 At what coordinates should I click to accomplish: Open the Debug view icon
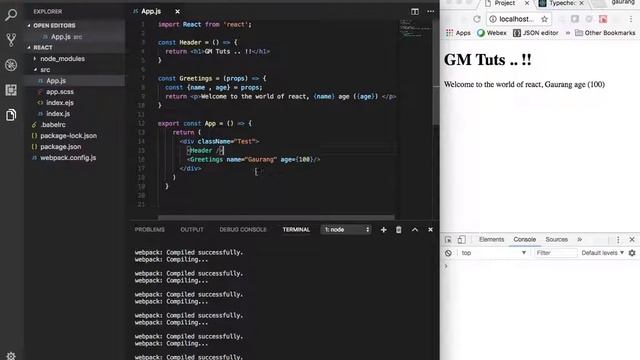[x=11, y=65]
